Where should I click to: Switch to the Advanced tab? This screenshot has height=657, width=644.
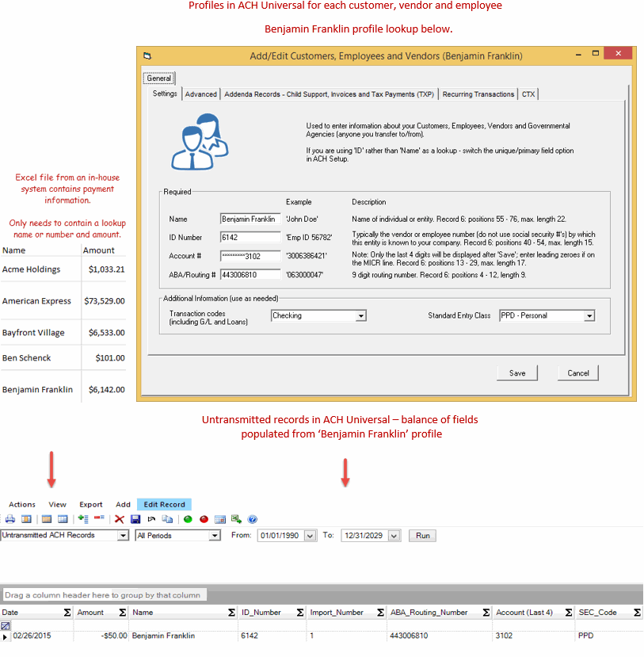pos(201,94)
